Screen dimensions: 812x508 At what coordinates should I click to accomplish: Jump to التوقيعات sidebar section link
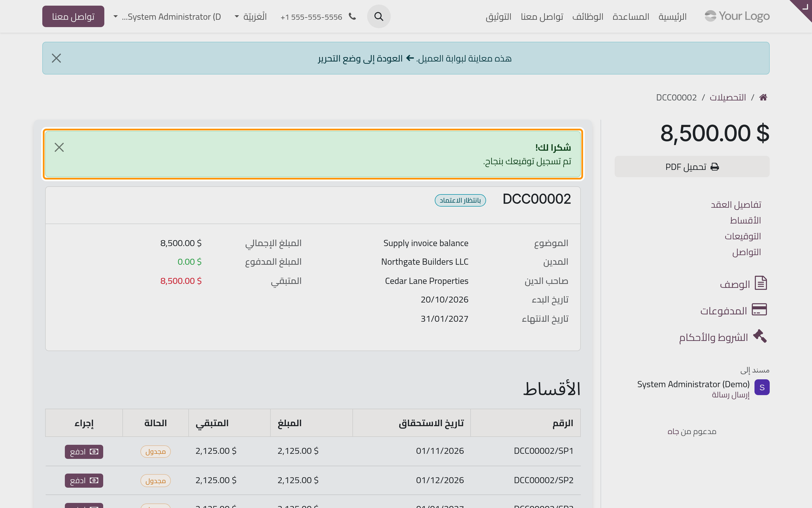click(743, 236)
